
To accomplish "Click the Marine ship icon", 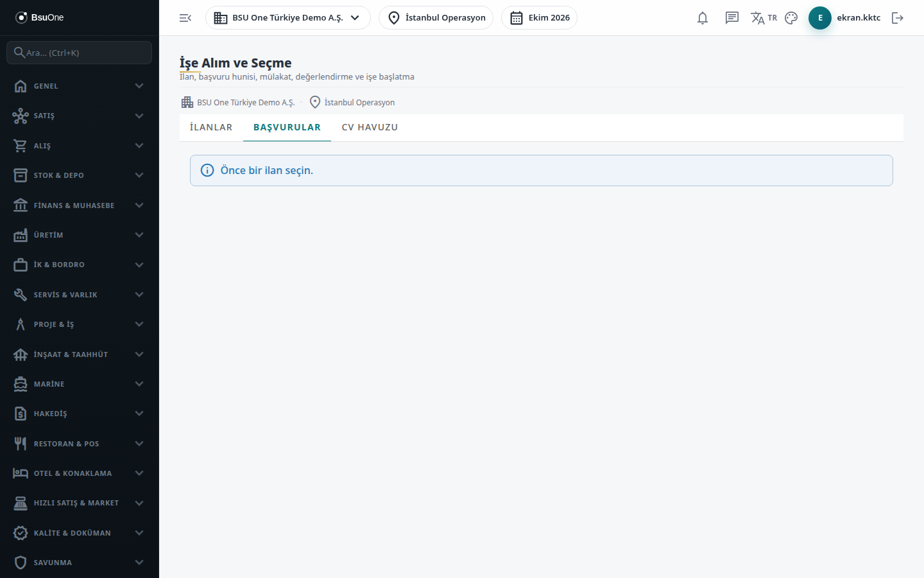I will pyautogui.click(x=21, y=384).
